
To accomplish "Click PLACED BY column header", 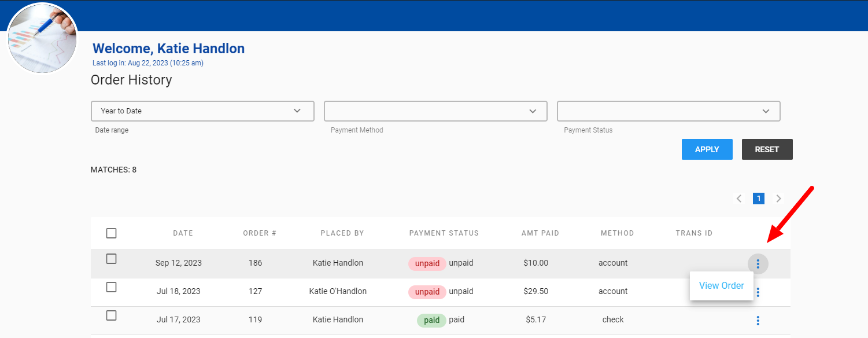I will pos(342,233).
